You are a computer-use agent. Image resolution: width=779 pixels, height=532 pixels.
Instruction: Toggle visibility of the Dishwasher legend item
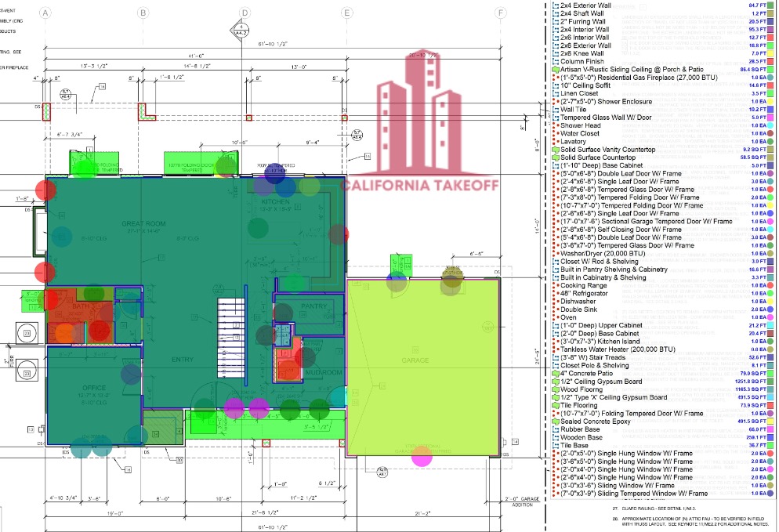(x=555, y=301)
